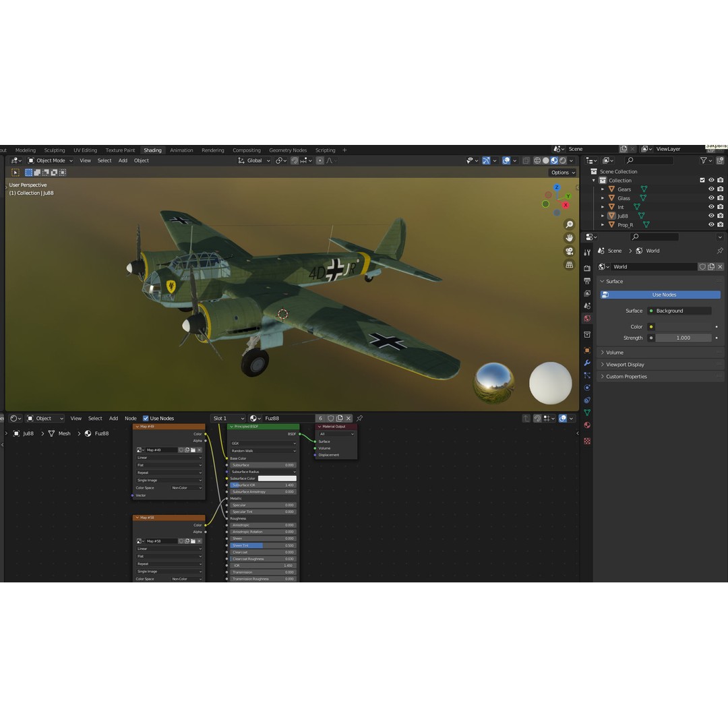Screen dimensions: 728x728
Task: Switch to the Geometry Nodes workspace tab
Action: click(x=288, y=150)
